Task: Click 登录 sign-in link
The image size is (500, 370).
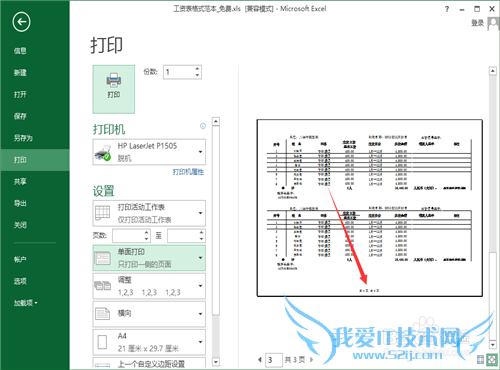Action: click(x=477, y=23)
